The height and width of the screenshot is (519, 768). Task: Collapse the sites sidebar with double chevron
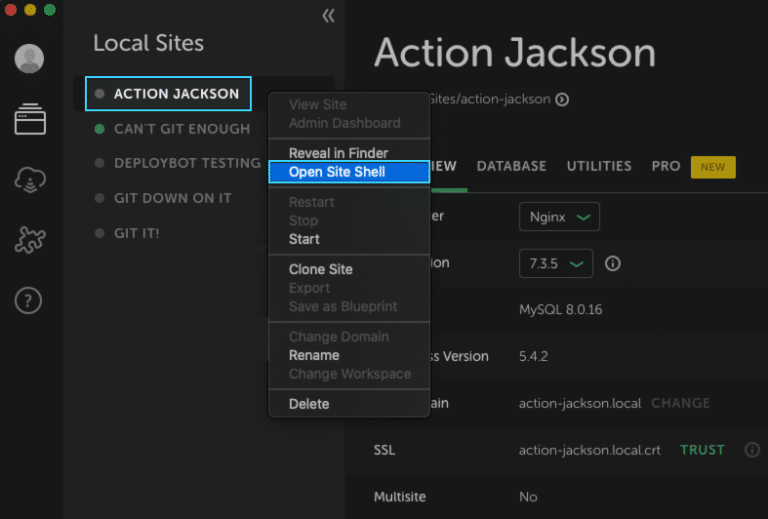pos(328,16)
